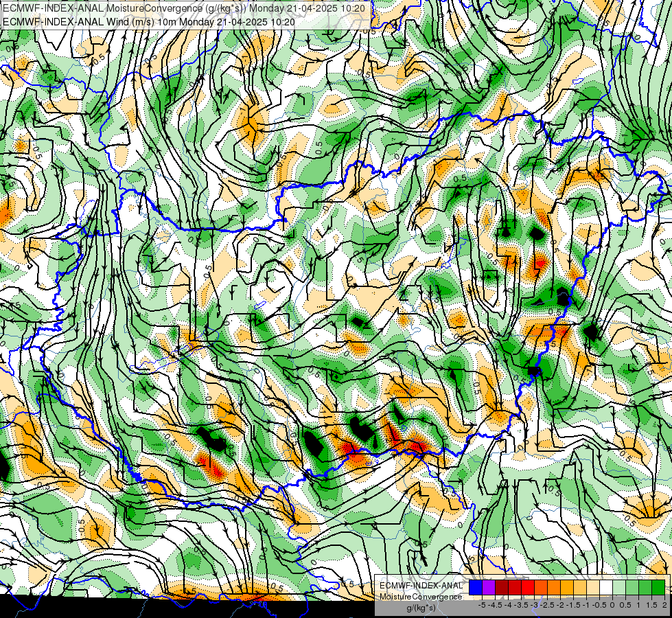Click the -5 legend tick label
This screenshot has width=672, height=618.
point(482,605)
